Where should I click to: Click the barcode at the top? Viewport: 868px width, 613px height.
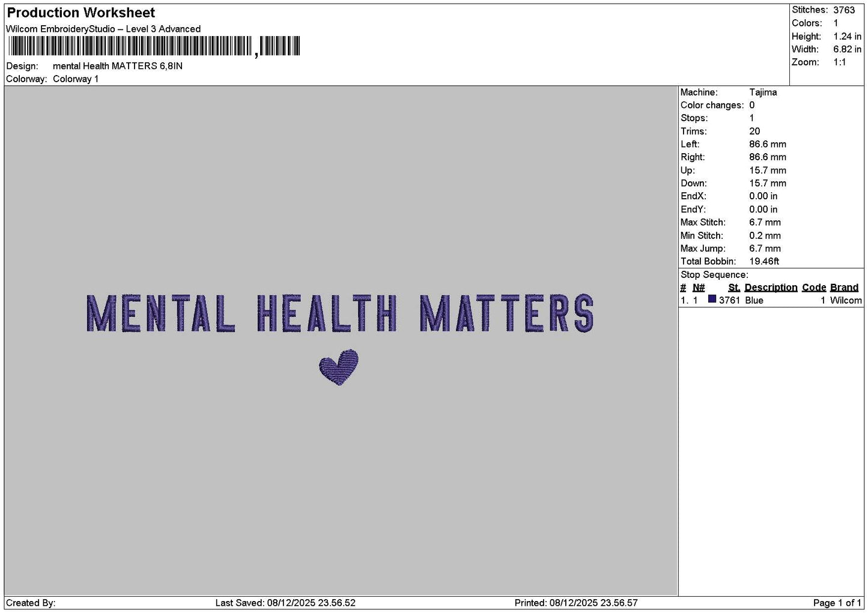click(154, 46)
